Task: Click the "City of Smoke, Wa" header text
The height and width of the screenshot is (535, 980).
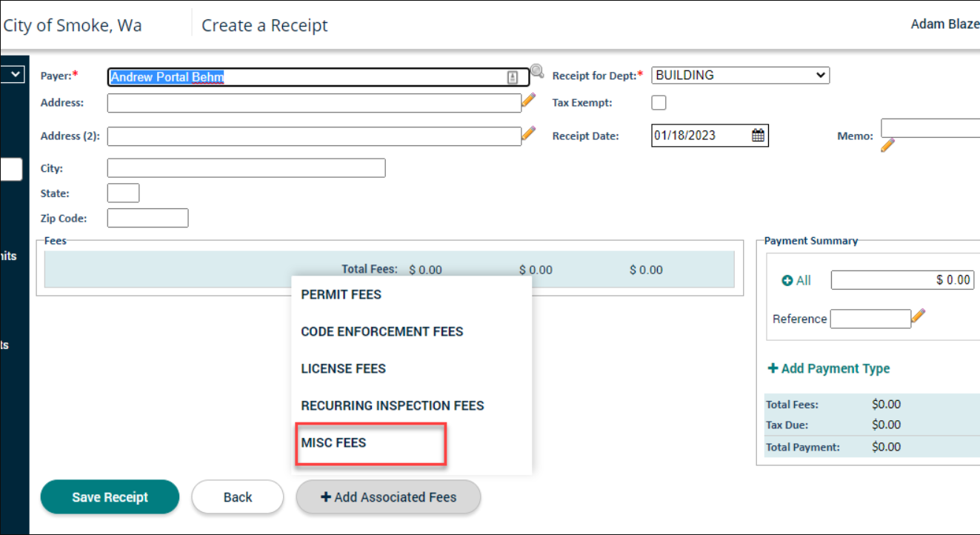Action: pos(73,25)
